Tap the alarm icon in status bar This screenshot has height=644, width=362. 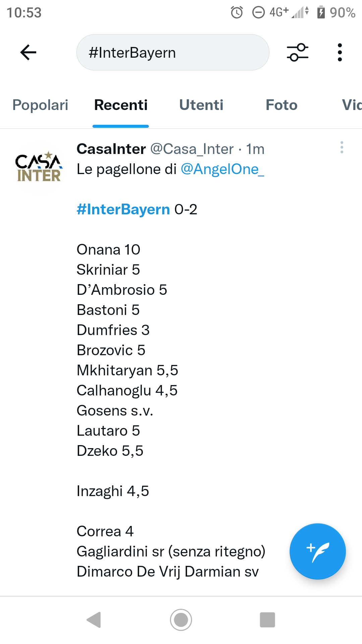[x=237, y=13]
